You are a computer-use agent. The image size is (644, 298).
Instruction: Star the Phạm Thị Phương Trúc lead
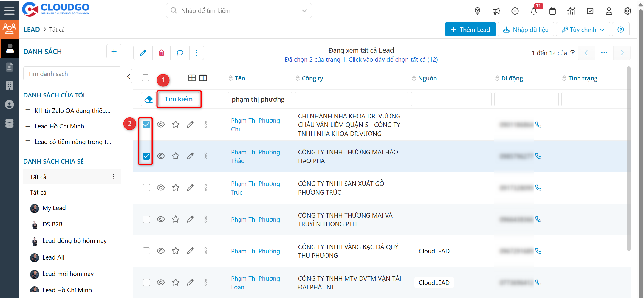pyautogui.click(x=176, y=187)
